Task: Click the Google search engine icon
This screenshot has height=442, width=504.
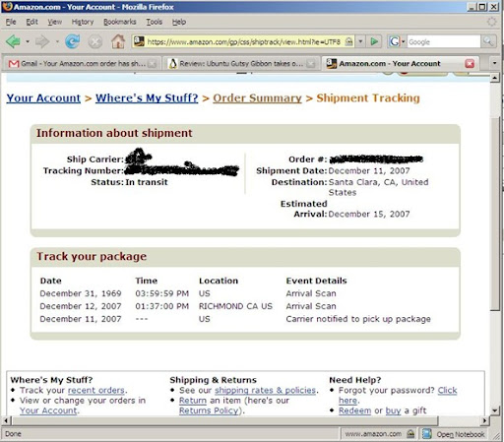Action: tap(395, 41)
